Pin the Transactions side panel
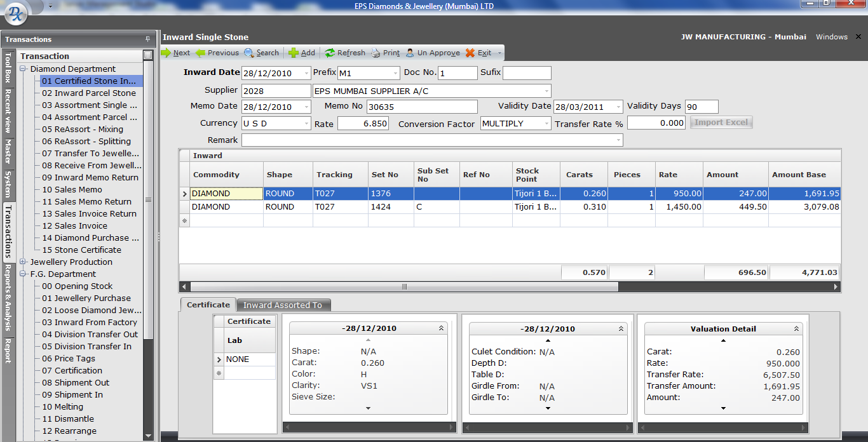 pos(148,39)
